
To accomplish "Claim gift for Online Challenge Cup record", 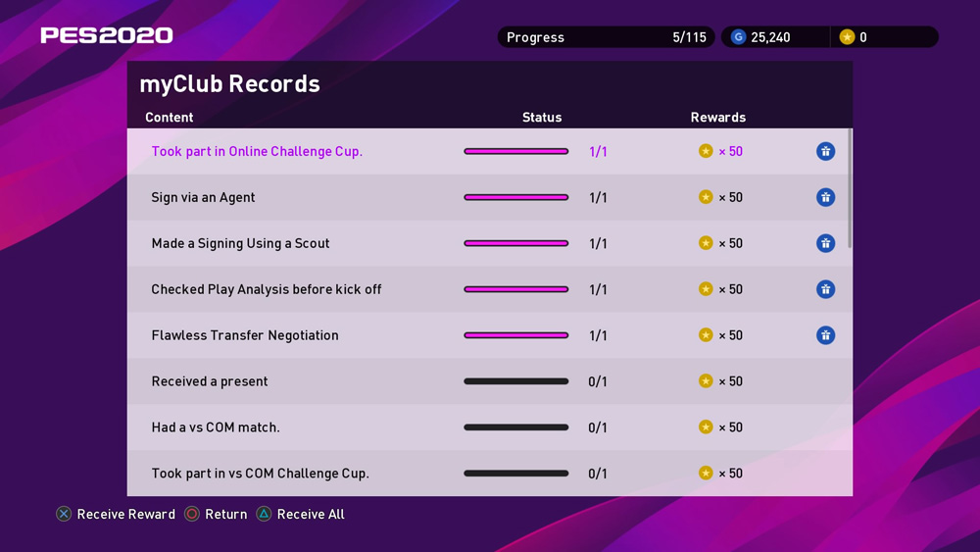I will tap(825, 151).
